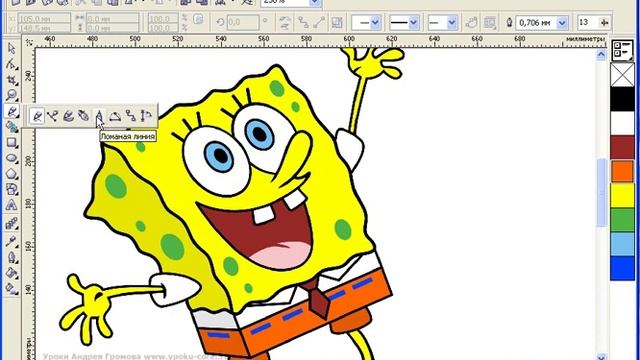Viewport: 640px width, 360px height.
Task: Click the mirror buttons in property bar
Action: click(284, 23)
